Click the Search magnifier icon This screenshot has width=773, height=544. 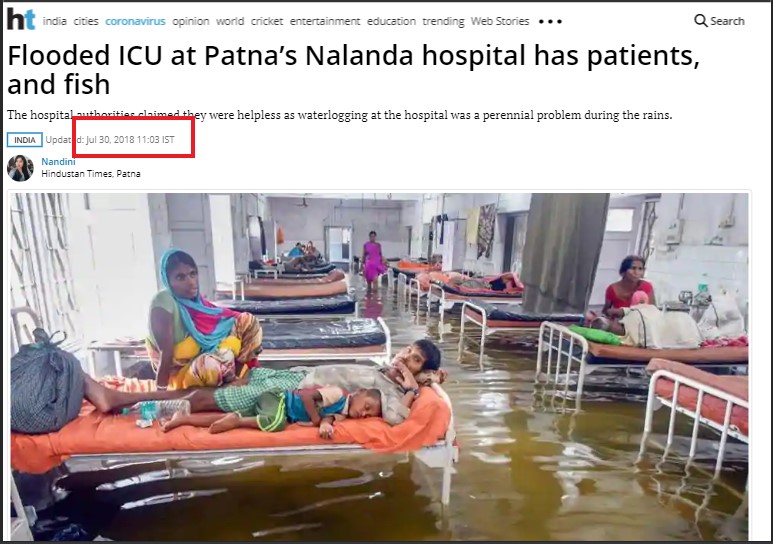pyautogui.click(x=700, y=20)
